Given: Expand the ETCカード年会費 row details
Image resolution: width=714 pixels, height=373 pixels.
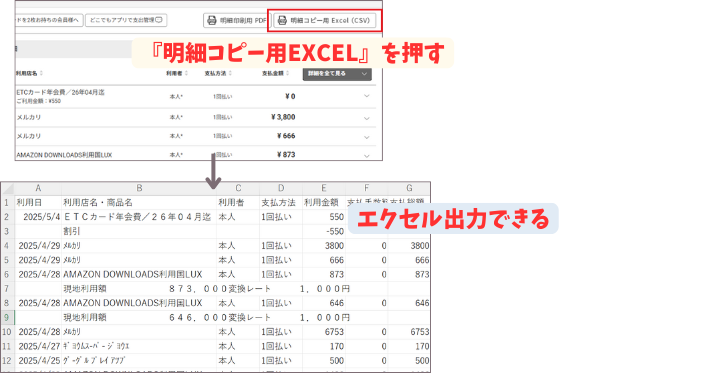Looking at the screenshot, I should 367,96.
